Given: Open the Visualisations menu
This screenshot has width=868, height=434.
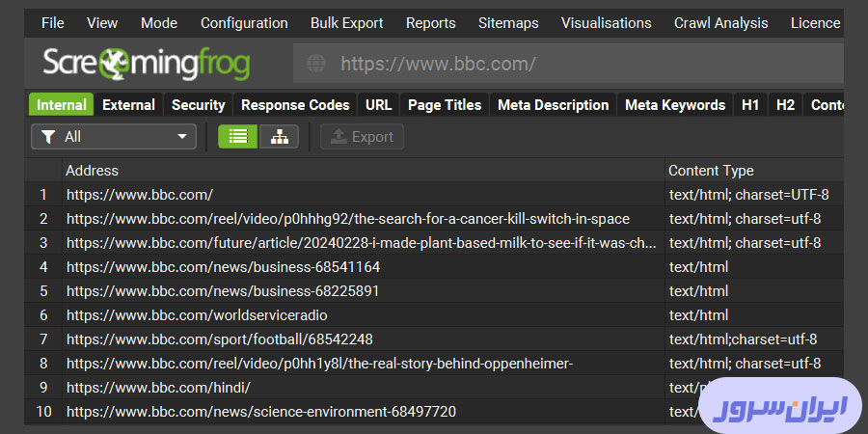Looking at the screenshot, I should (606, 22).
